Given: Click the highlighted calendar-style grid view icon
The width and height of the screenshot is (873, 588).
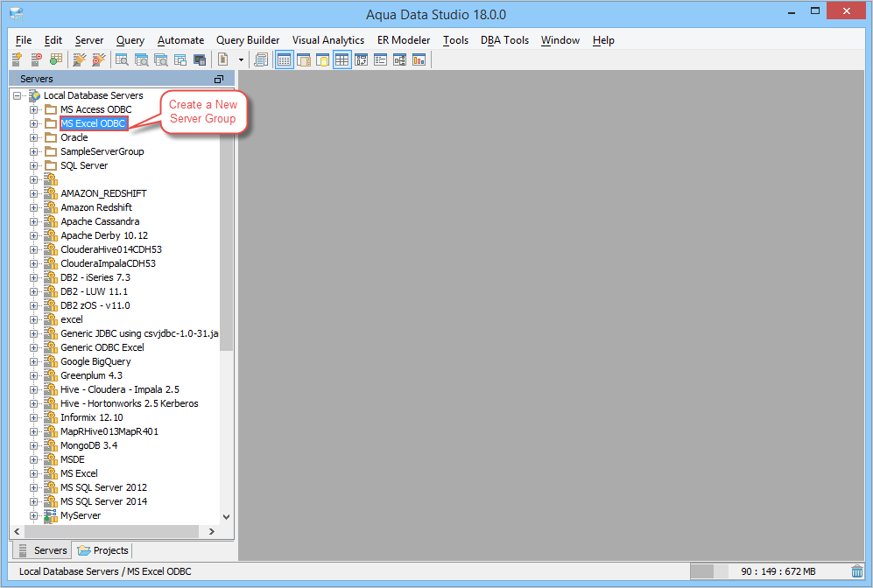Looking at the screenshot, I should (284, 59).
